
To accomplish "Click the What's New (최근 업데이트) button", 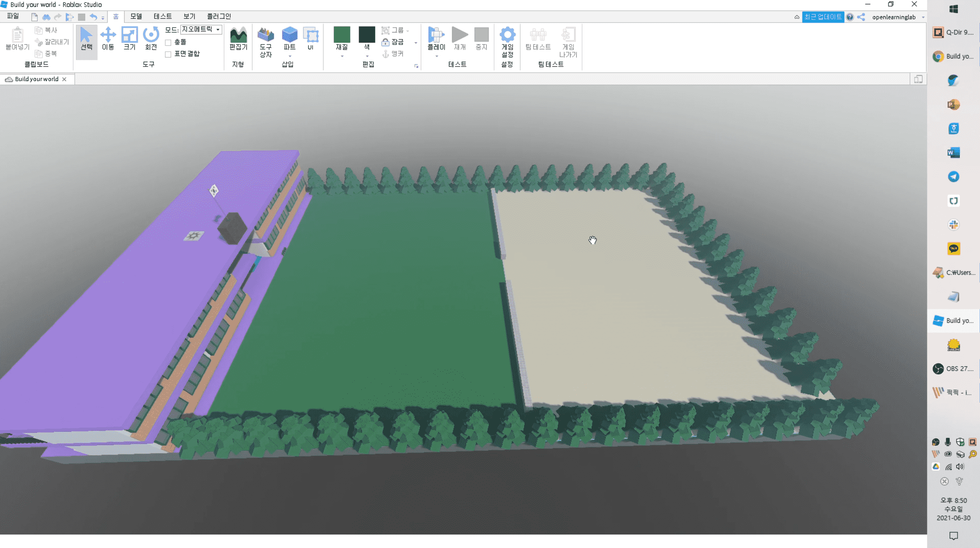I will coord(823,17).
